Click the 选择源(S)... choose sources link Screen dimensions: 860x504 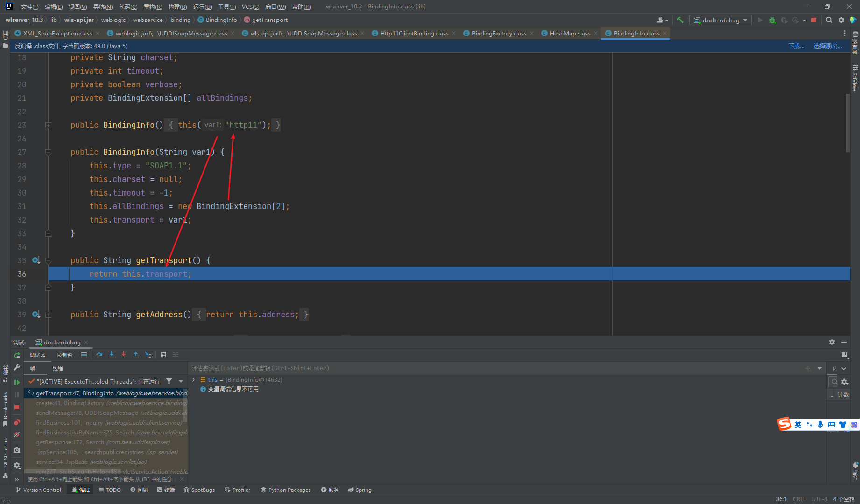point(828,46)
